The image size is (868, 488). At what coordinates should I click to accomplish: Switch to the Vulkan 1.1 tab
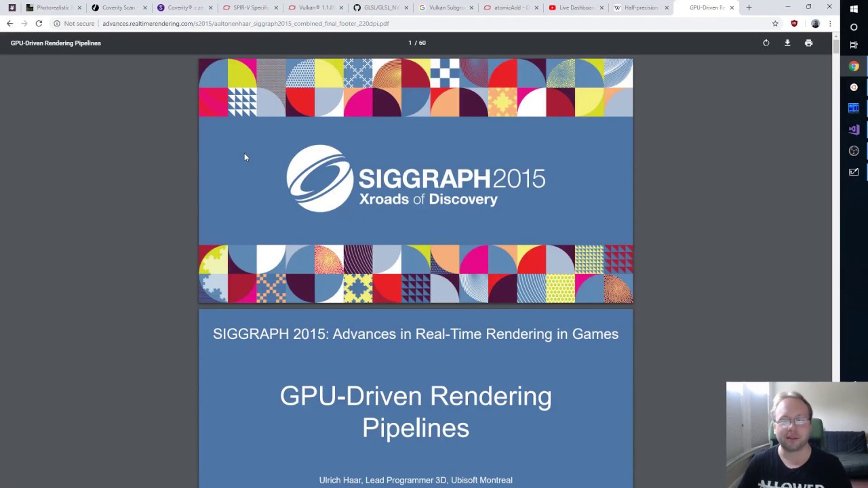pyautogui.click(x=315, y=7)
